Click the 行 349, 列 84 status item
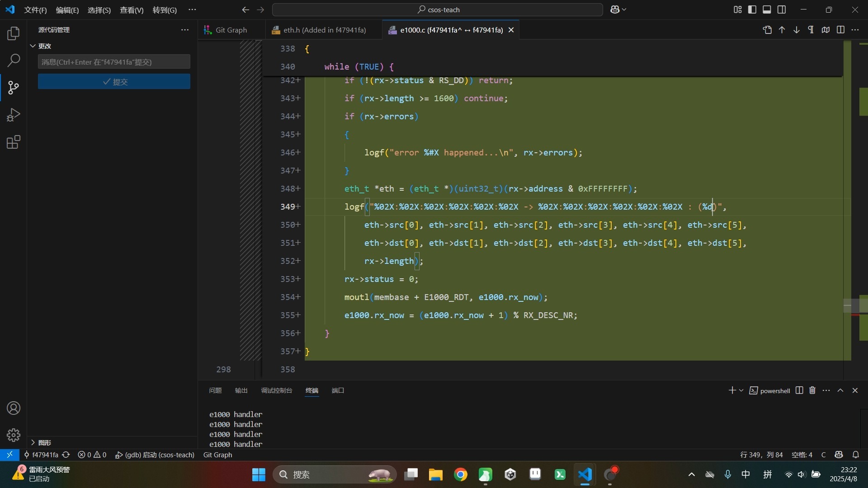This screenshot has height=488, width=868. (761, 455)
